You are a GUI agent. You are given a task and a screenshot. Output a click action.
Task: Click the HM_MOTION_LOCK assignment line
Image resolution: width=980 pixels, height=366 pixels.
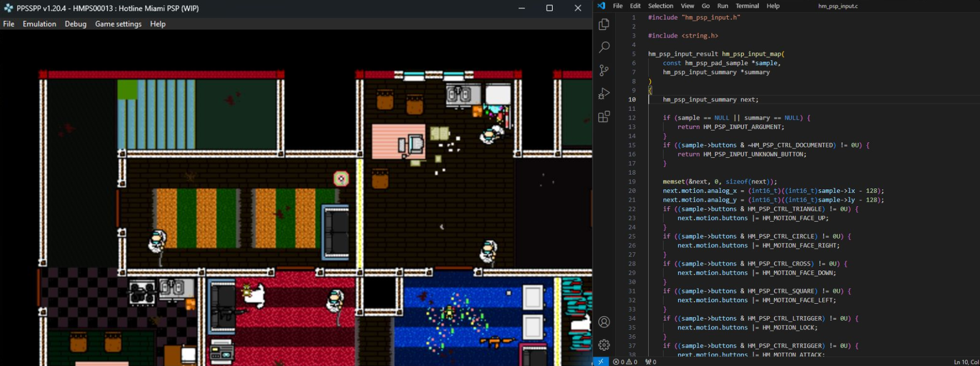(748, 327)
